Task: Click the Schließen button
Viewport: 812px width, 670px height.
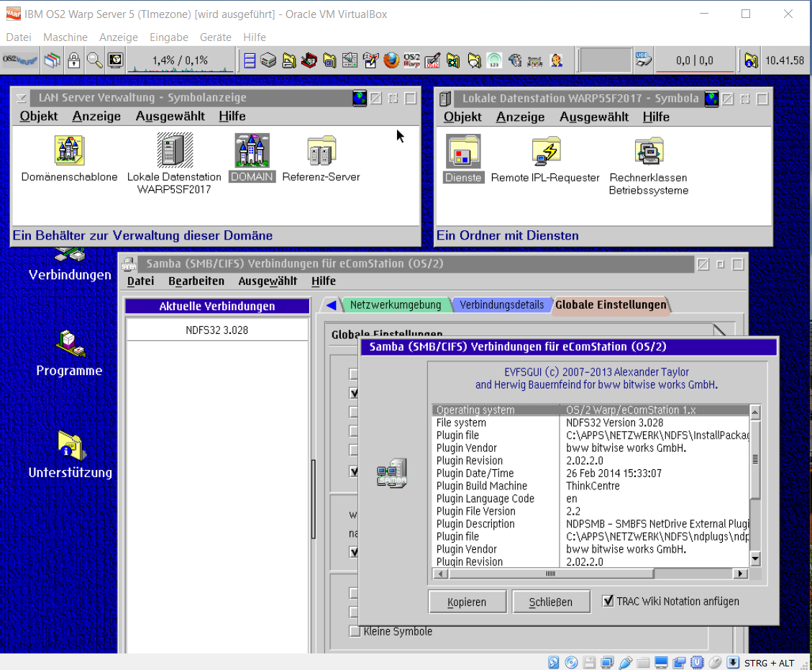Action: [550, 602]
